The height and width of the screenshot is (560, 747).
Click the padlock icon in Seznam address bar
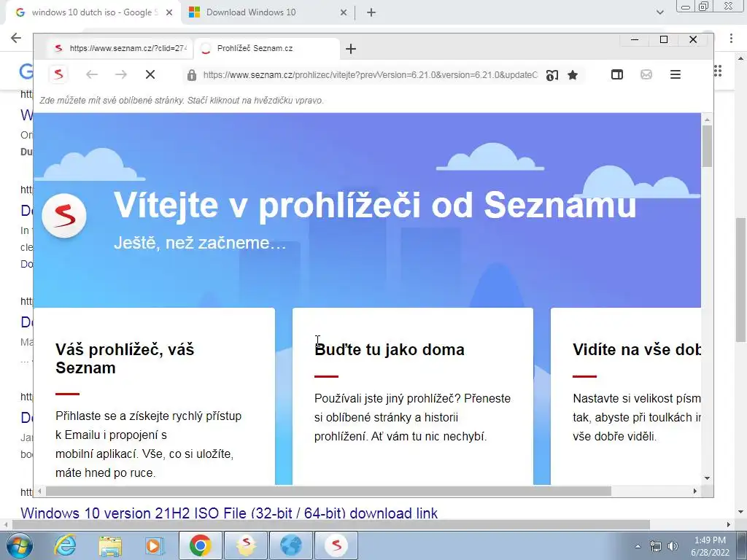192,75
